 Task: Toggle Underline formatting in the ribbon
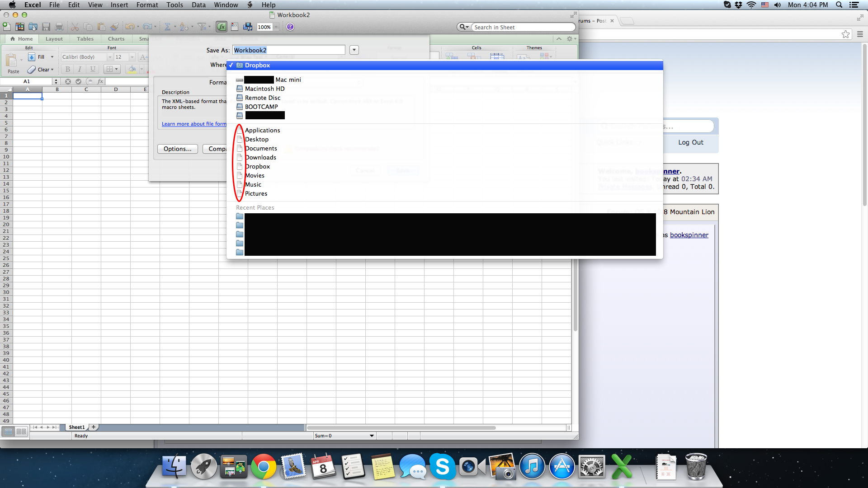pos(93,69)
